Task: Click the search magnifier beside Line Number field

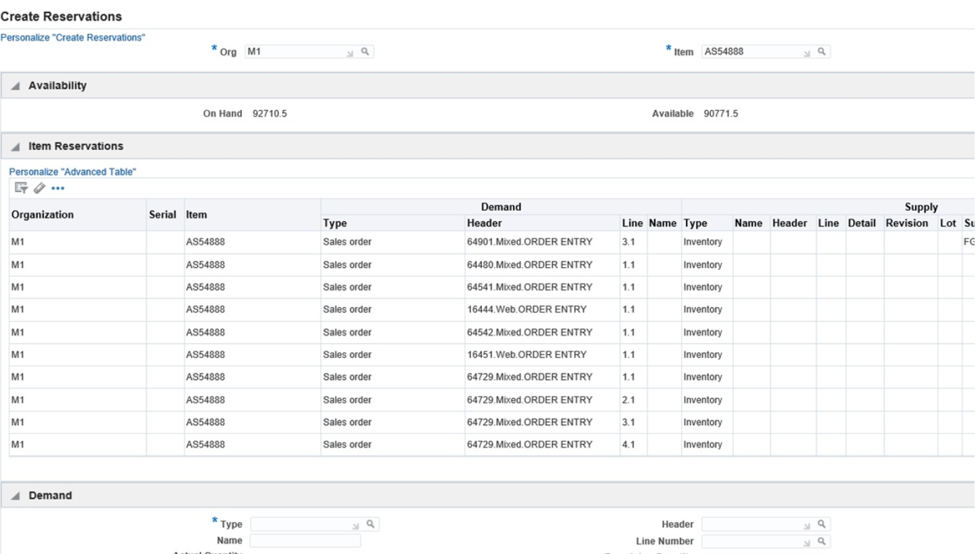Action: pyautogui.click(x=821, y=541)
